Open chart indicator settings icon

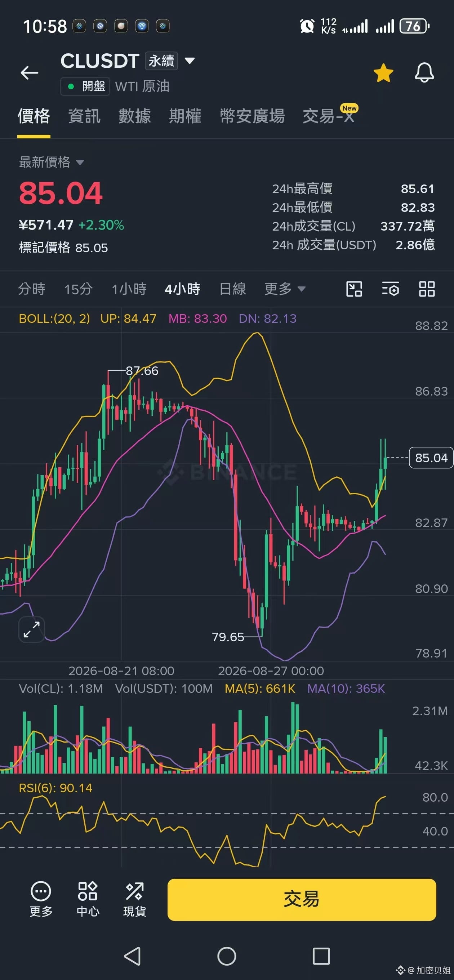click(x=390, y=289)
